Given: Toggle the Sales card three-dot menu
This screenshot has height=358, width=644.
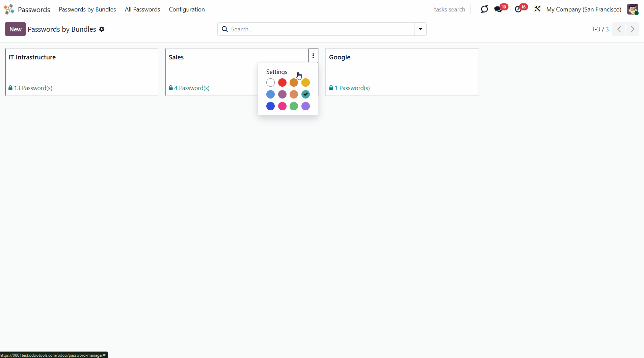Looking at the screenshot, I should (x=313, y=56).
